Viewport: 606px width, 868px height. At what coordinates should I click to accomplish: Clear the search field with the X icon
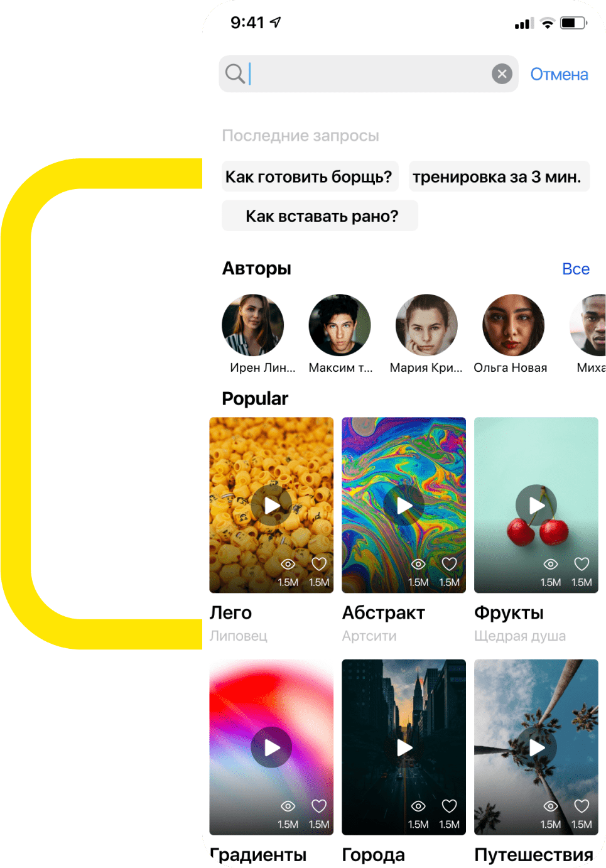[x=502, y=74]
